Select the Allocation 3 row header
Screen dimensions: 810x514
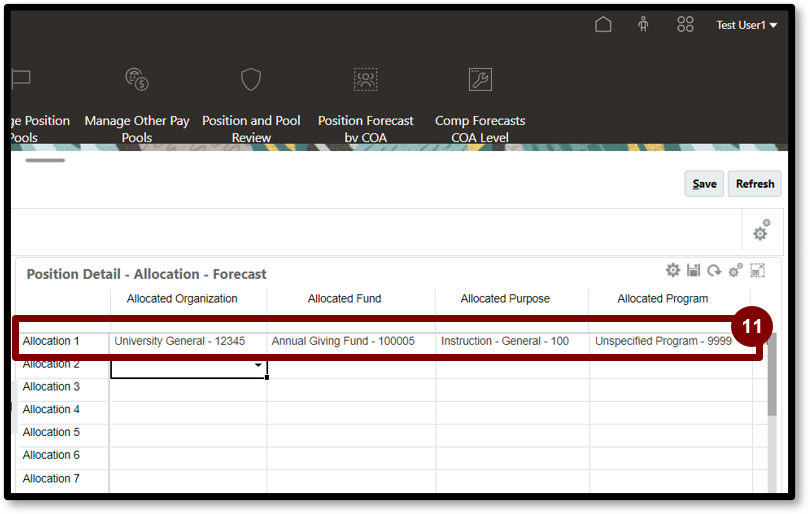[51, 386]
